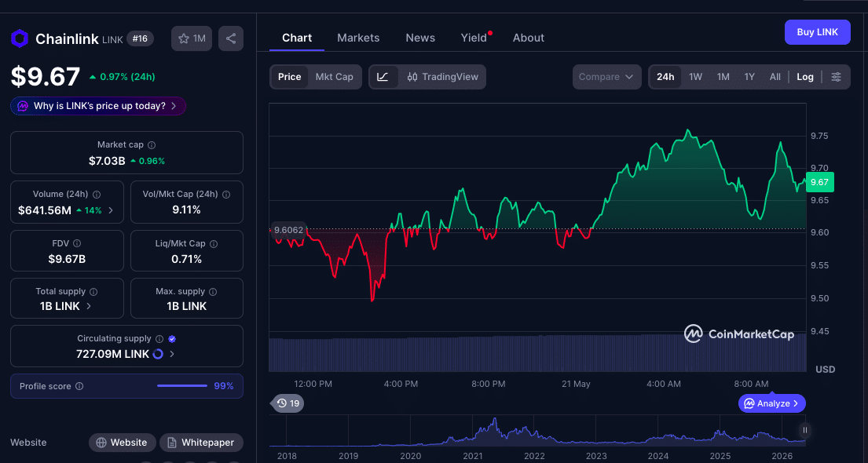Viewport: 868px width, 463px height.
Task: Pause the timeline with pause handle
Action: 805,430
